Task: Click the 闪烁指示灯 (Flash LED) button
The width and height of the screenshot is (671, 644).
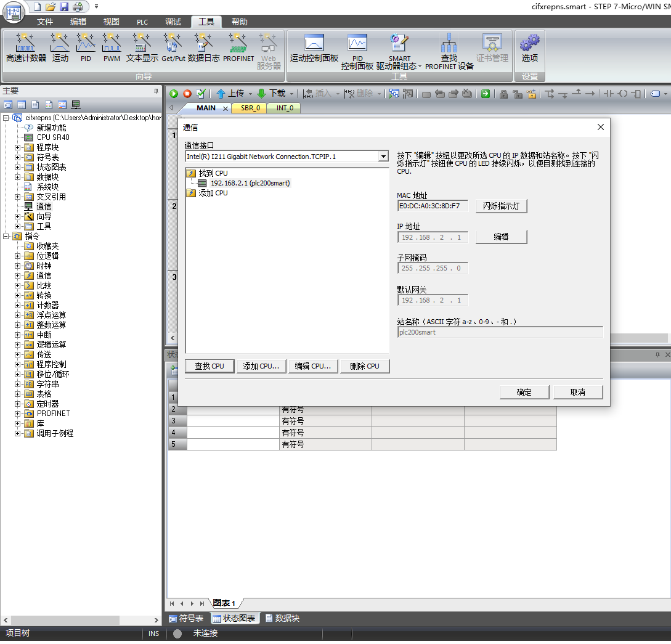Action: (x=501, y=206)
